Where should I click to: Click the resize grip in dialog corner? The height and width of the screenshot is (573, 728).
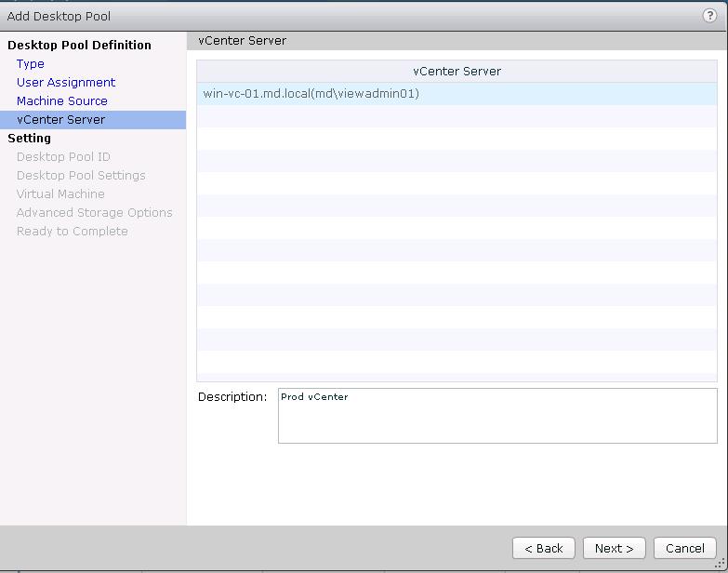pos(719,564)
